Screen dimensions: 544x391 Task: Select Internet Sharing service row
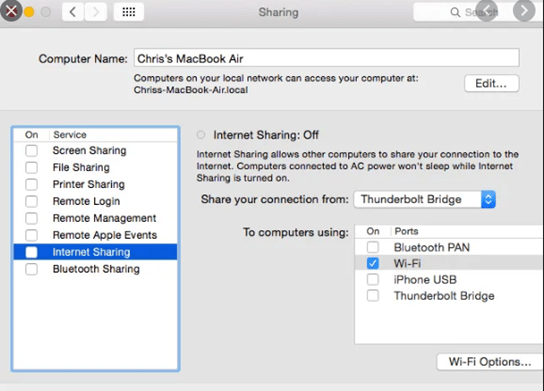[95, 252]
